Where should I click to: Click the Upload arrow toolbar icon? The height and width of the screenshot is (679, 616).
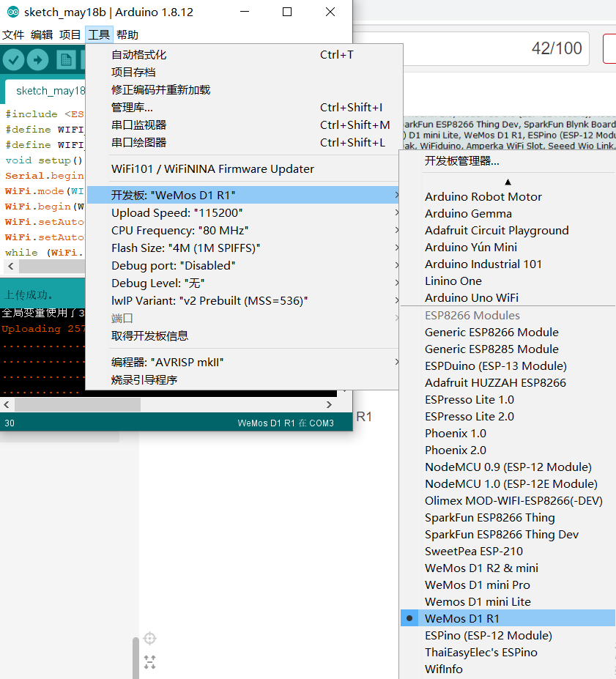pyautogui.click(x=37, y=60)
